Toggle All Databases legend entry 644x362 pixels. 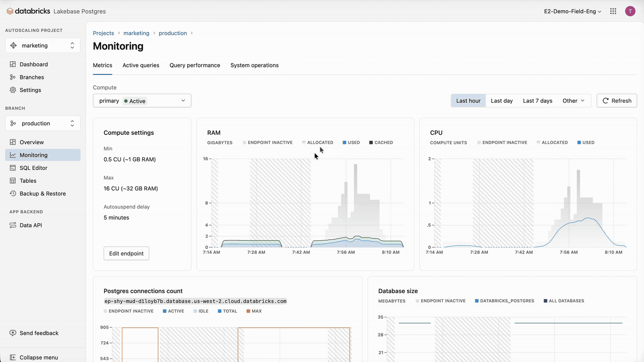click(x=563, y=301)
